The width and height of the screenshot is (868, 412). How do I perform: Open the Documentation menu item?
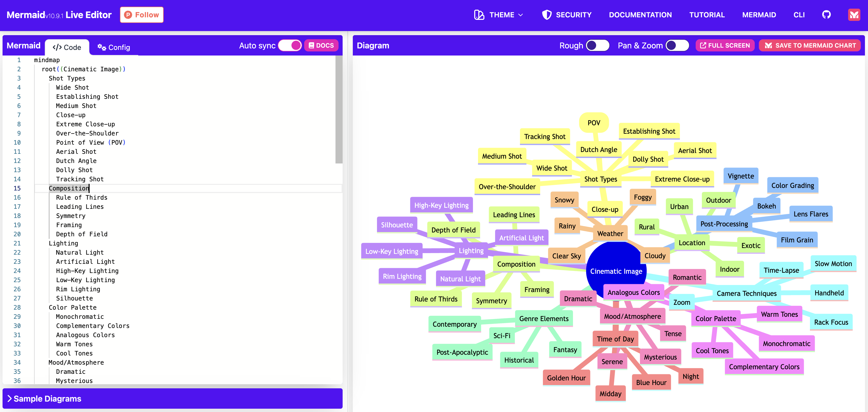tap(640, 15)
